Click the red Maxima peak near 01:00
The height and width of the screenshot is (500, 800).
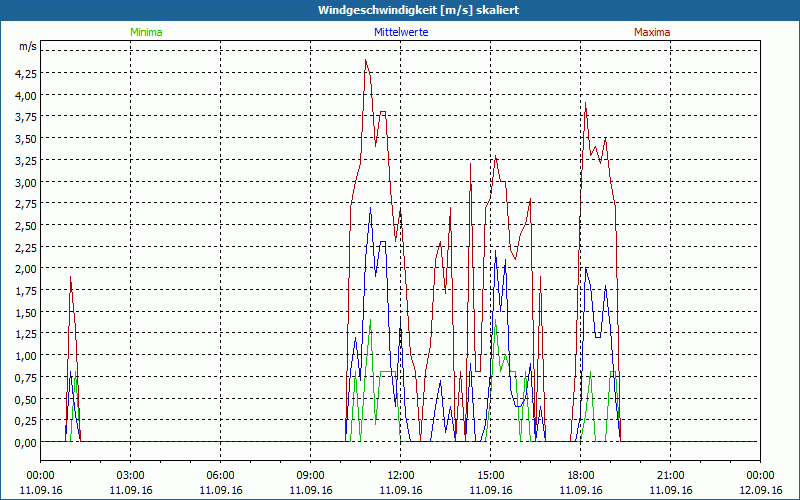[x=70, y=278]
